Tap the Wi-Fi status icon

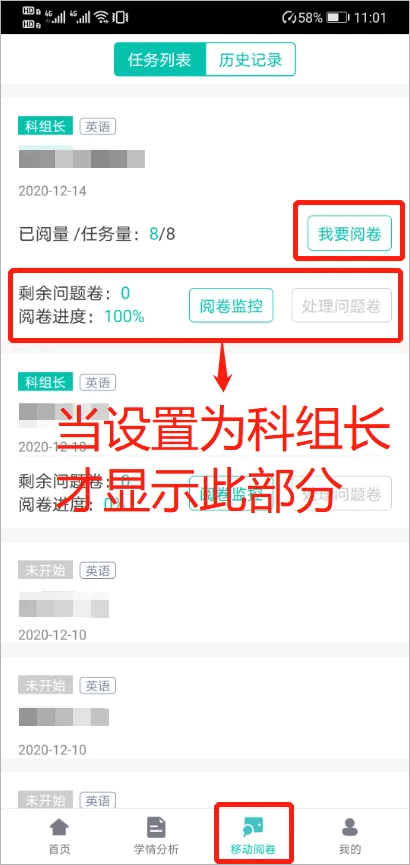point(101,17)
